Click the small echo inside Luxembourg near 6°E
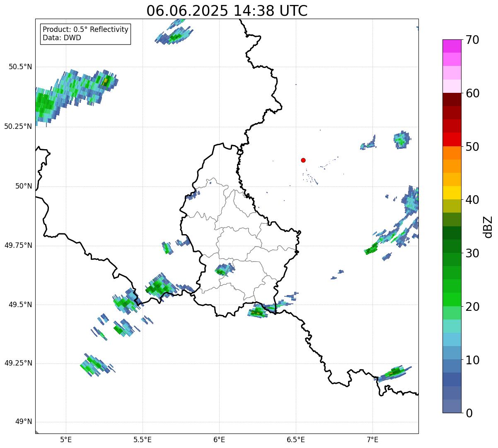498x448 pixels. pyautogui.click(x=224, y=270)
